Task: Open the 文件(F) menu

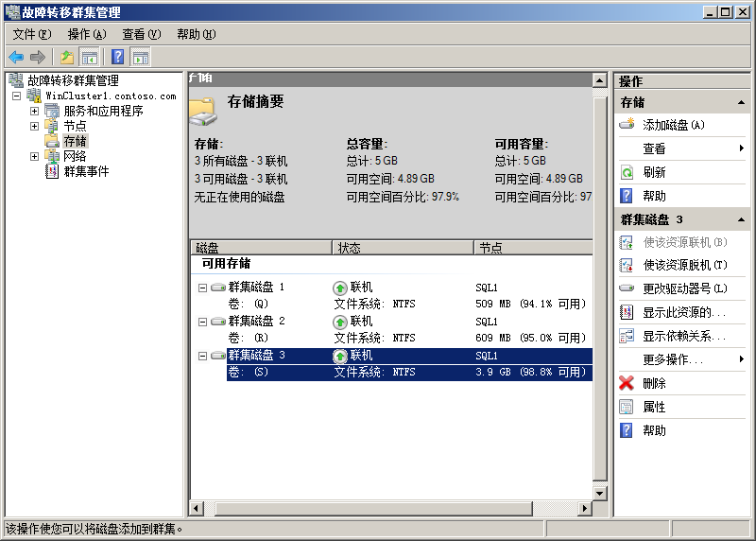Action: (x=32, y=34)
